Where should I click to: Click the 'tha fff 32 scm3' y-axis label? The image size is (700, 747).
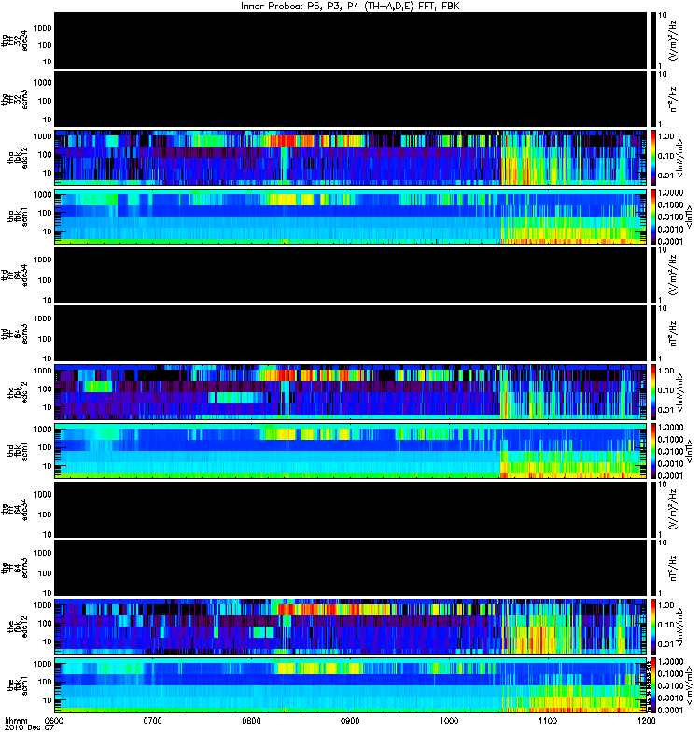[x=15, y=100]
